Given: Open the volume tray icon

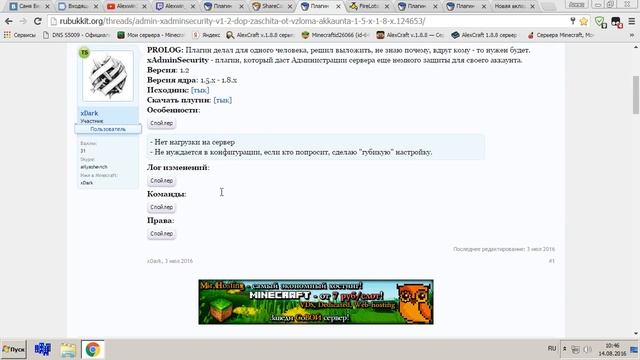Looking at the screenshot, I should pos(587,349).
